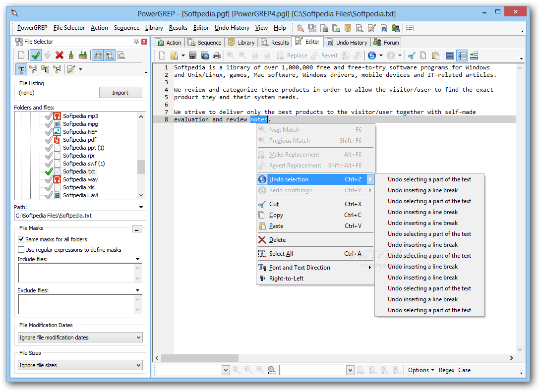The height and width of the screenshot is (392, 540).
Task: Click the file list vertical scrollbar thumb
Action: click(x=141, y=167)
